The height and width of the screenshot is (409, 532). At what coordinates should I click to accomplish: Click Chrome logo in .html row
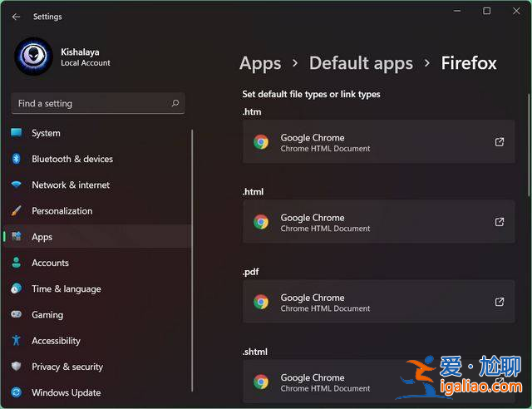(x=261, y=222)
